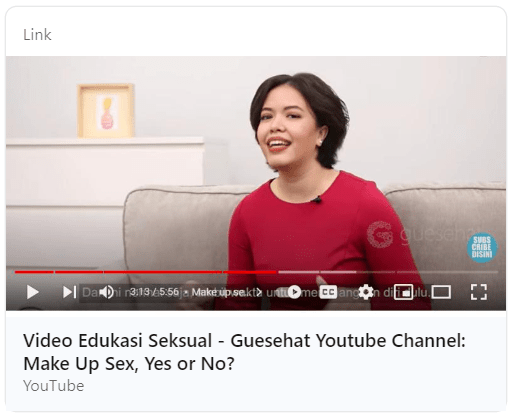Click the first chapter segment of progress bar
Screen dimensions: 511x415
click(34, 272)
